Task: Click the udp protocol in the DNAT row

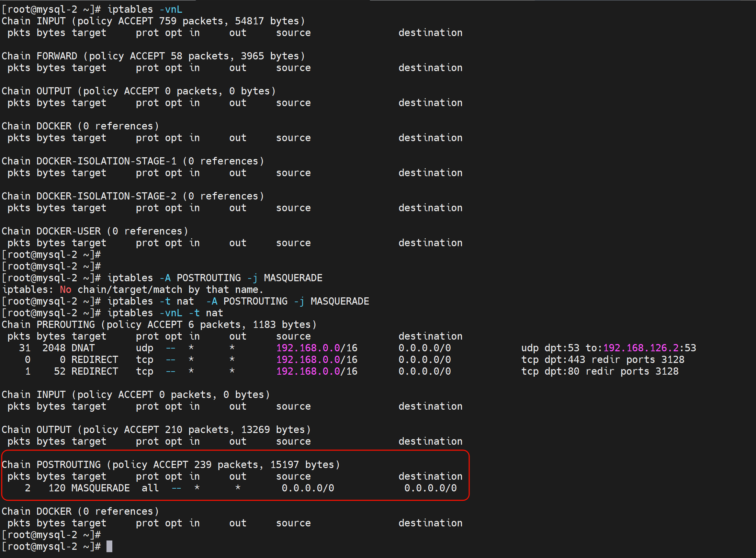Action: tap(144, 348)
